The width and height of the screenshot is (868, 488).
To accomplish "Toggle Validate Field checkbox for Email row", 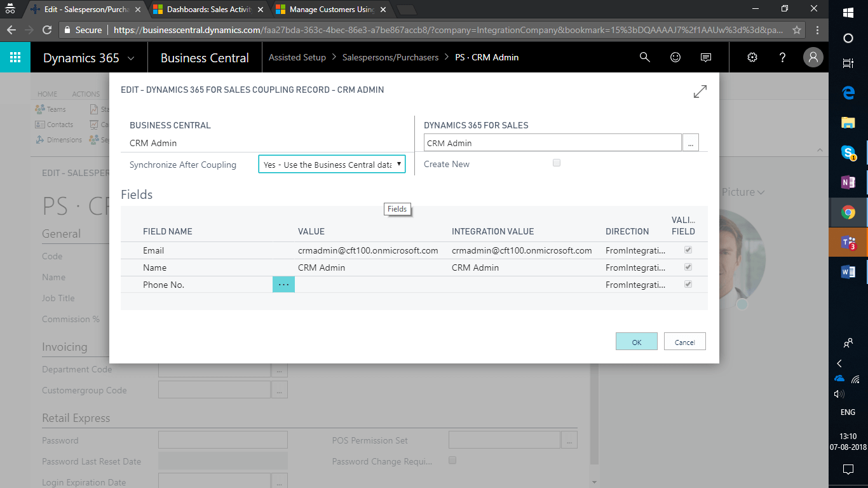I will click(688, 250).
